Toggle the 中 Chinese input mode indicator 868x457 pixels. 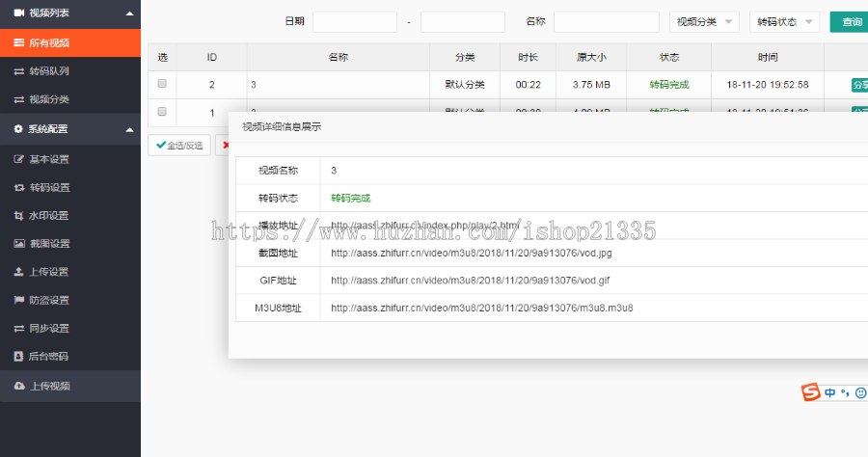point(829,392)
